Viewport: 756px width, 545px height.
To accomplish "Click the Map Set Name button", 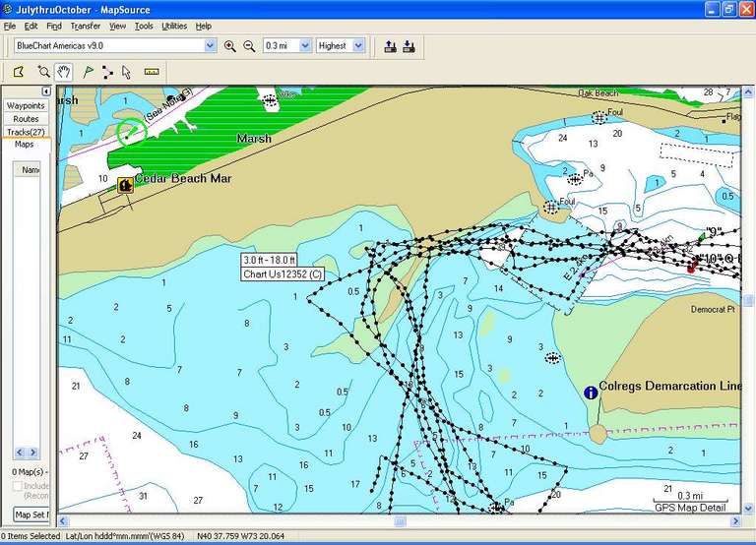I will tap(31, 515).
